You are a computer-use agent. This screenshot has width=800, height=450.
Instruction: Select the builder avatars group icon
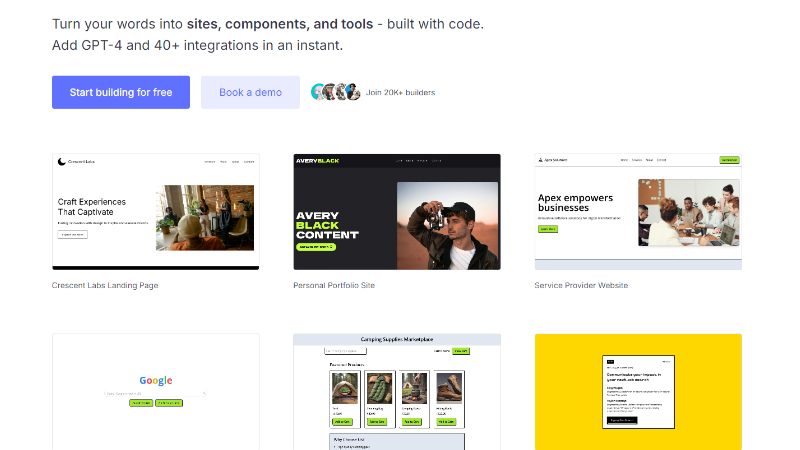(336, 92)
